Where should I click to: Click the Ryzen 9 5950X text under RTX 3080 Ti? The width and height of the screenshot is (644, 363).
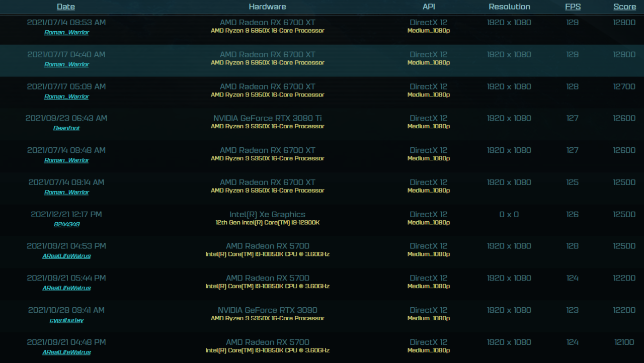(267, 126)
